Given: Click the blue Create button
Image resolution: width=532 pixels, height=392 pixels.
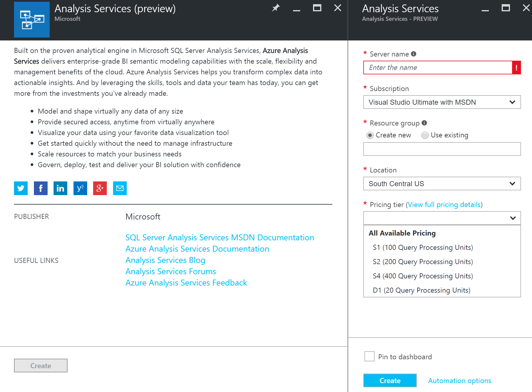Looking at the screenshot, I should tap(390, 380).
